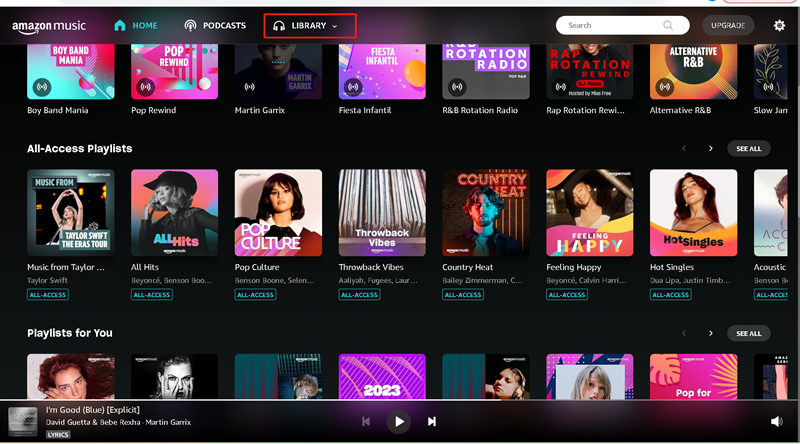Go to the Home tab

pos(136,26)
